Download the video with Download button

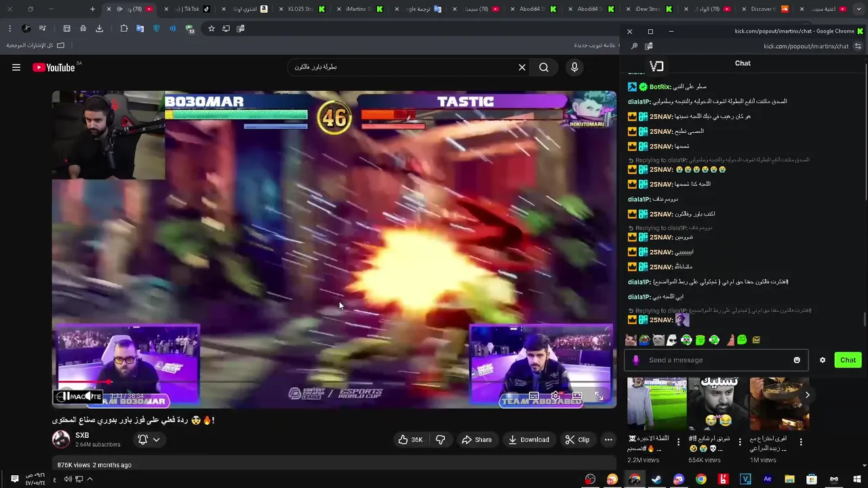point(529,439)
